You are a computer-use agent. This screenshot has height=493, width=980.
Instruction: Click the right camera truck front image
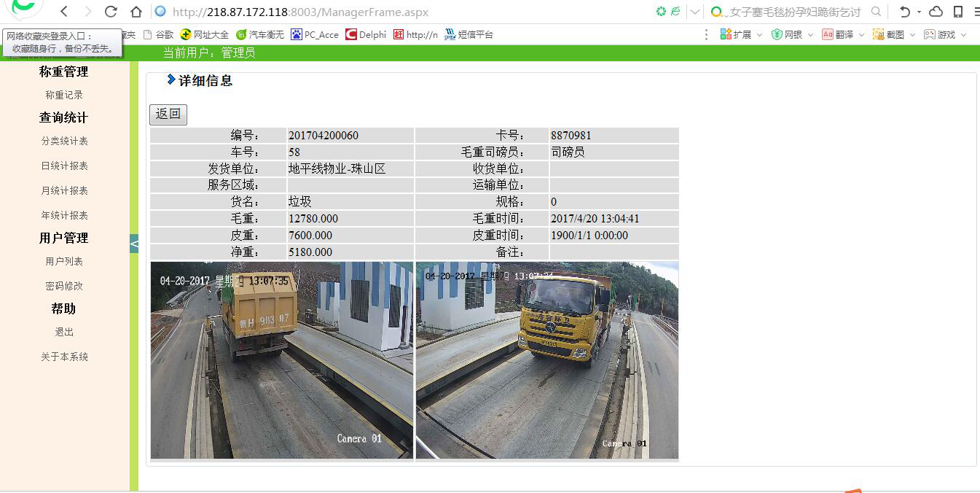coord(547,360)
